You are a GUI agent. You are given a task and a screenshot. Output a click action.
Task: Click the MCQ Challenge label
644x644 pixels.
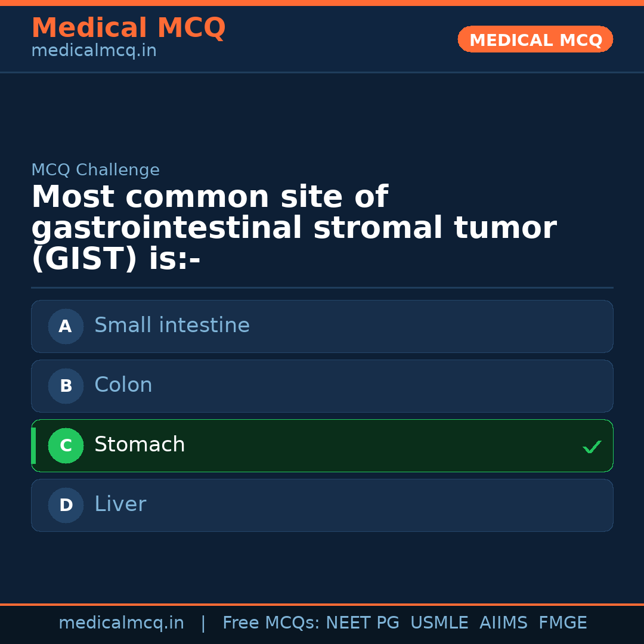tap(95, 171)
